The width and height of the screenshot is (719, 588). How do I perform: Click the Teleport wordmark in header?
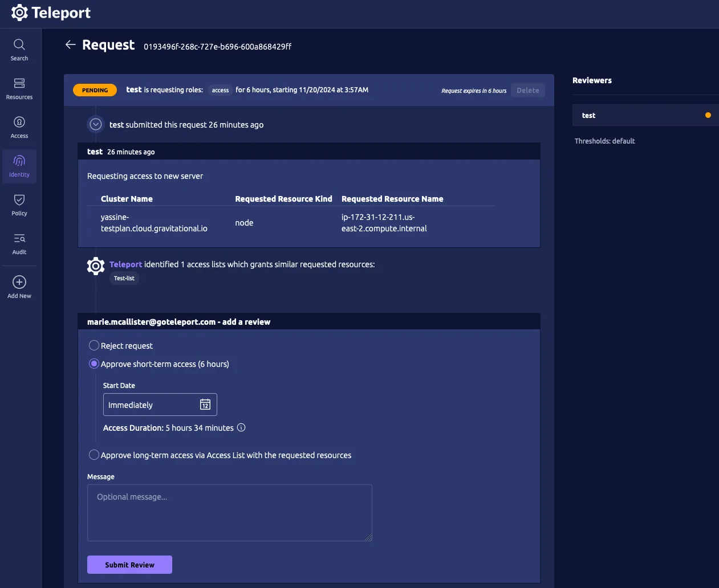click(x=61, y=13)
